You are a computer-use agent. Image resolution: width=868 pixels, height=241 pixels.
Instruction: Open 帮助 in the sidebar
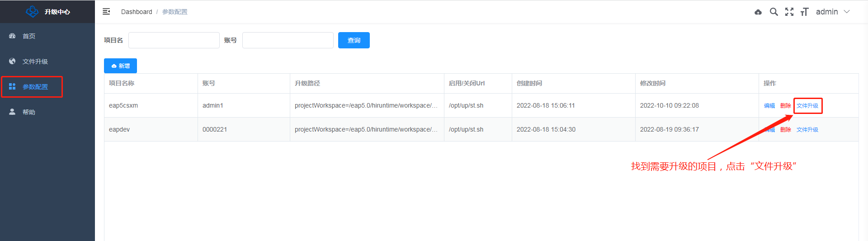[x=29, y=112]
